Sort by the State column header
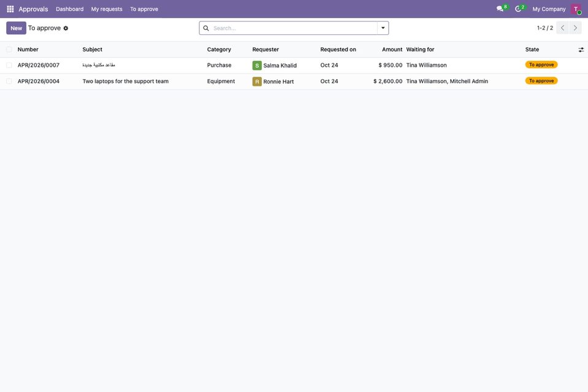 tap(532, 50)
